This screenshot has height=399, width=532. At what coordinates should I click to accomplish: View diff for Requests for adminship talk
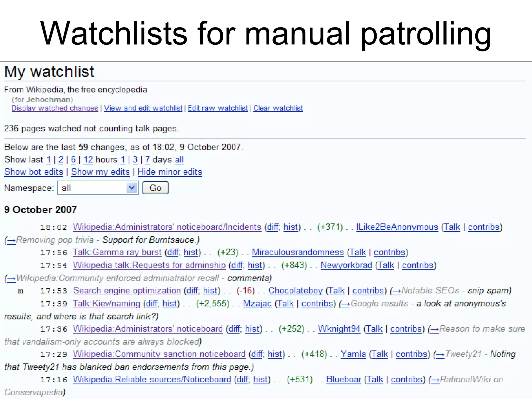[x=237, y=265]
